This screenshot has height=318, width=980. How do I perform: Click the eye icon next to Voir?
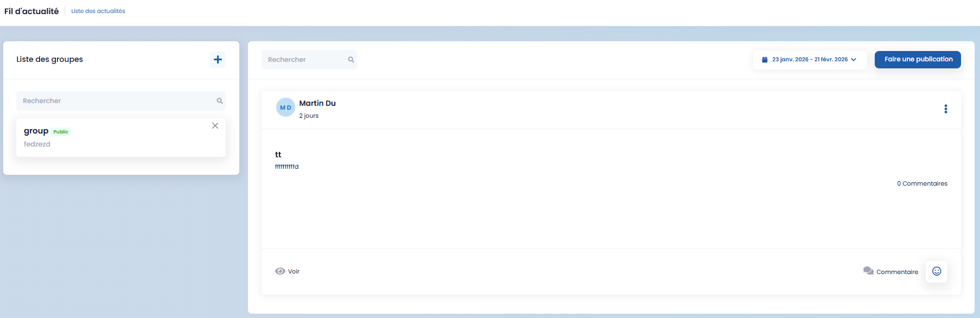click(x=280, y=271)
